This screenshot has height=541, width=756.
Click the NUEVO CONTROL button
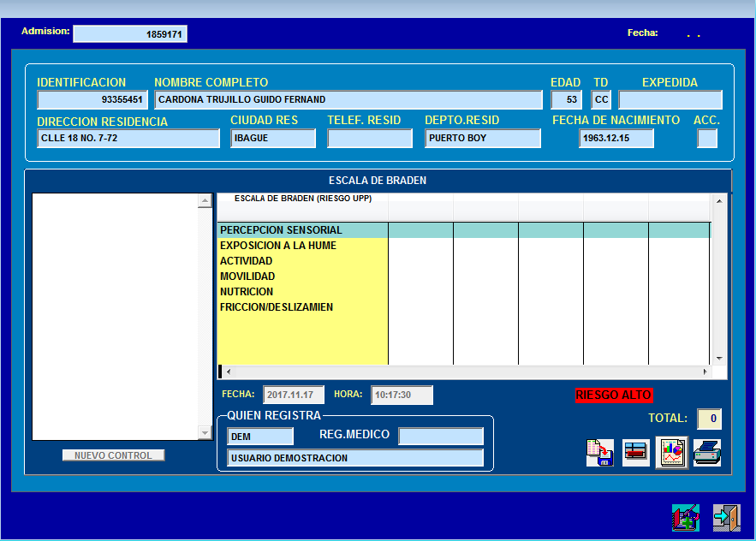pos(113,455)
